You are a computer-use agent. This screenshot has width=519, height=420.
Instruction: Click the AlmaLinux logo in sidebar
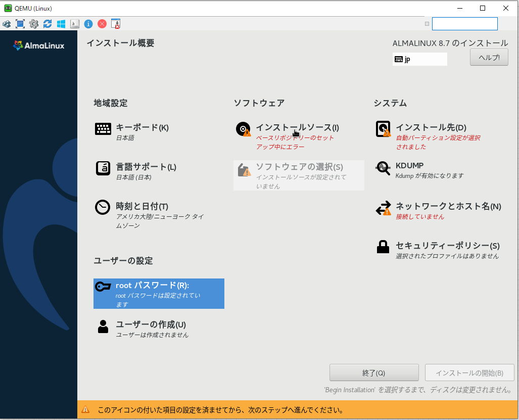(39, 45)
